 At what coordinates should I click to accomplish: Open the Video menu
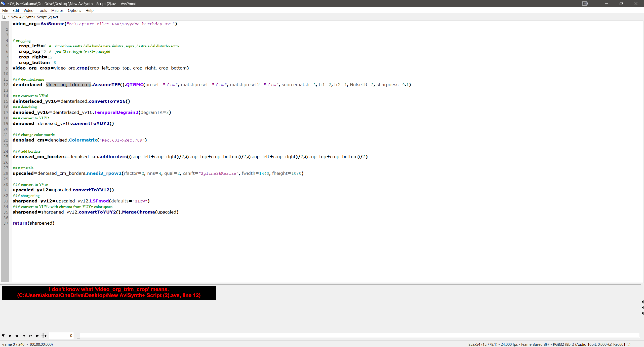tap(28, 11)
